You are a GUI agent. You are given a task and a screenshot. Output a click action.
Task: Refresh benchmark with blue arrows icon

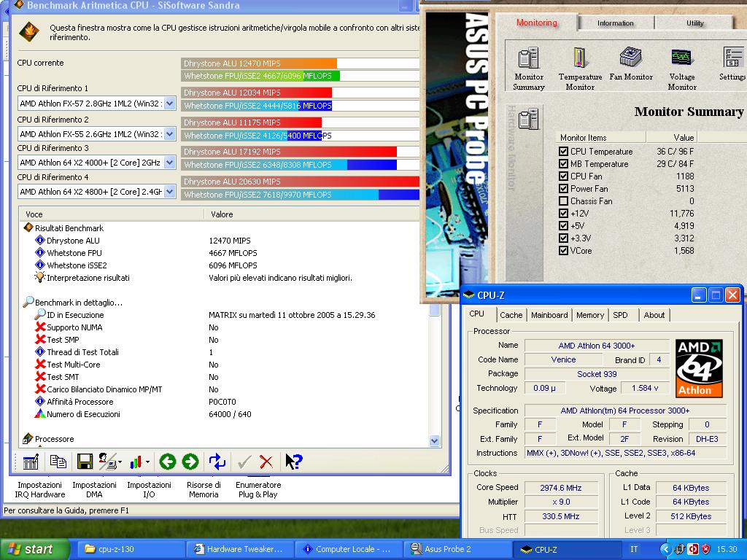(217, 462)
